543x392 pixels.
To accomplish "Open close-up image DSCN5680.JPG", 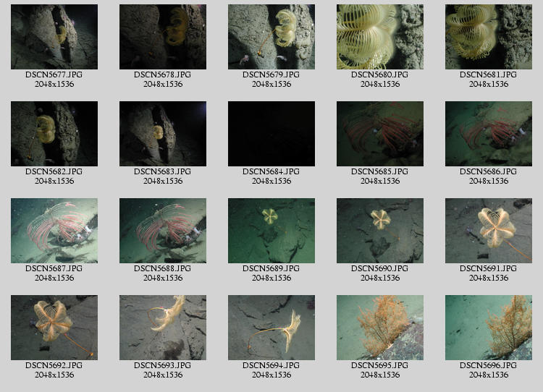I will click(x=380, y=37).
